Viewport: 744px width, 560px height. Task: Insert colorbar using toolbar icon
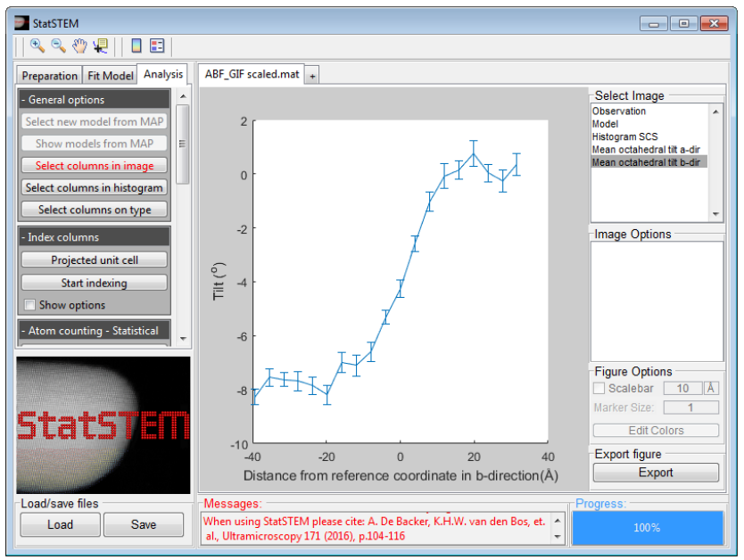pos(136,46)
